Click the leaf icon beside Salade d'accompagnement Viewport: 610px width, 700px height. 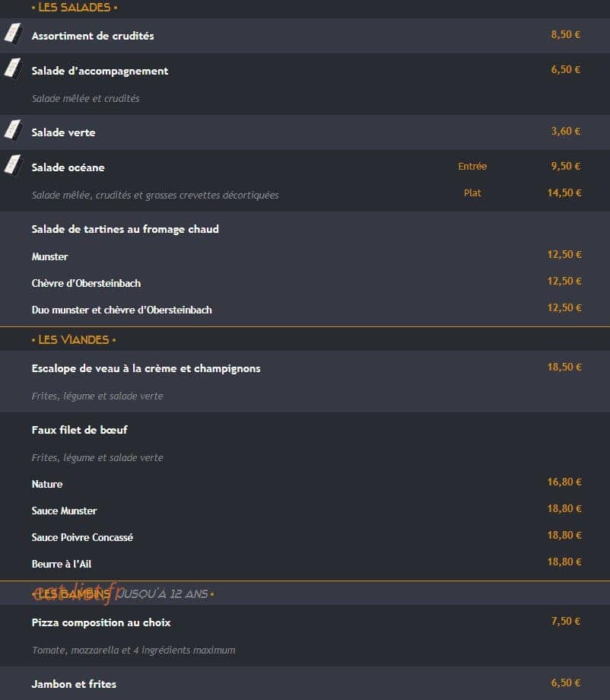coord(13,68)
